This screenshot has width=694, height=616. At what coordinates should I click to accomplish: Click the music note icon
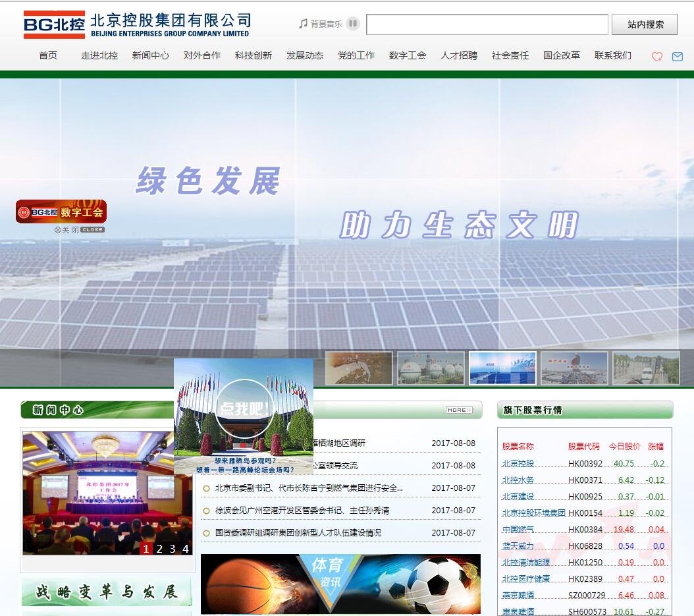click(x=303, y=24)
